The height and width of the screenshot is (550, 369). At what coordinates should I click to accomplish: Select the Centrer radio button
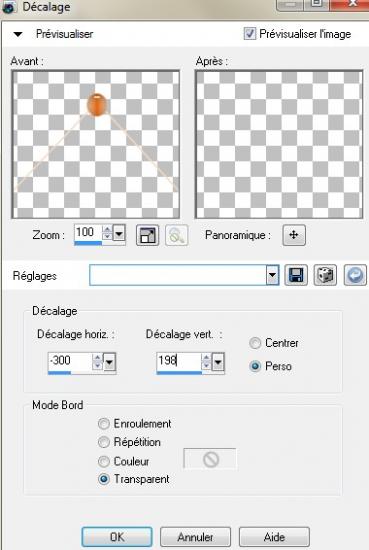tap(255, 343)
